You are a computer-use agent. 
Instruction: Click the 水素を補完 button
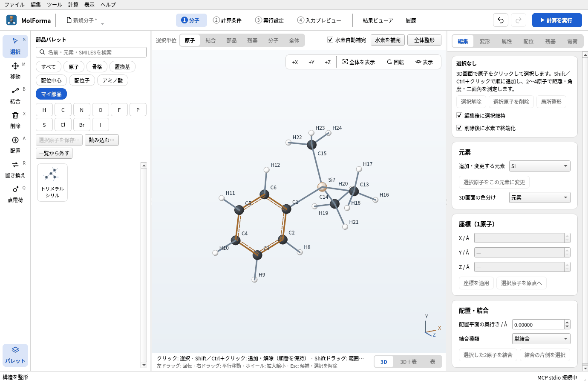click(388, 40)
